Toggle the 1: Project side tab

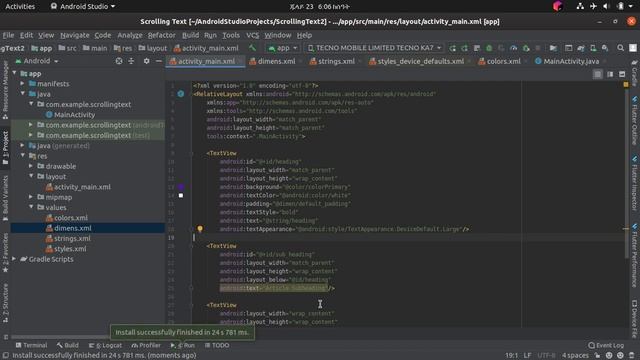pos(5,148)
